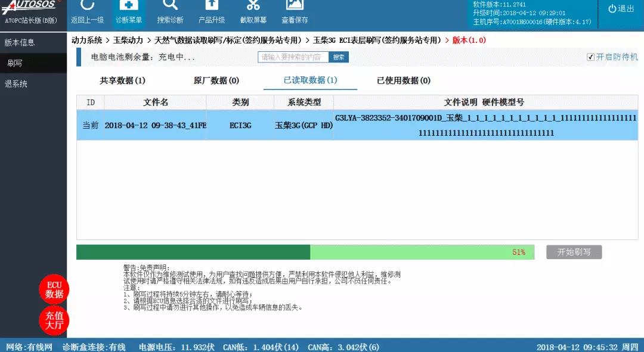Click the 类别 column header
The width and height of the screenshot is (644, 352).
point(240,102)
